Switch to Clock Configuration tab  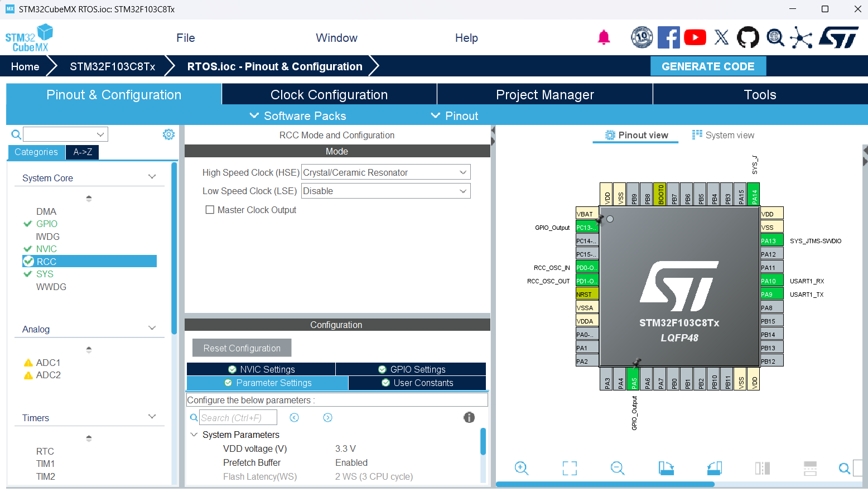click(329, 94)
